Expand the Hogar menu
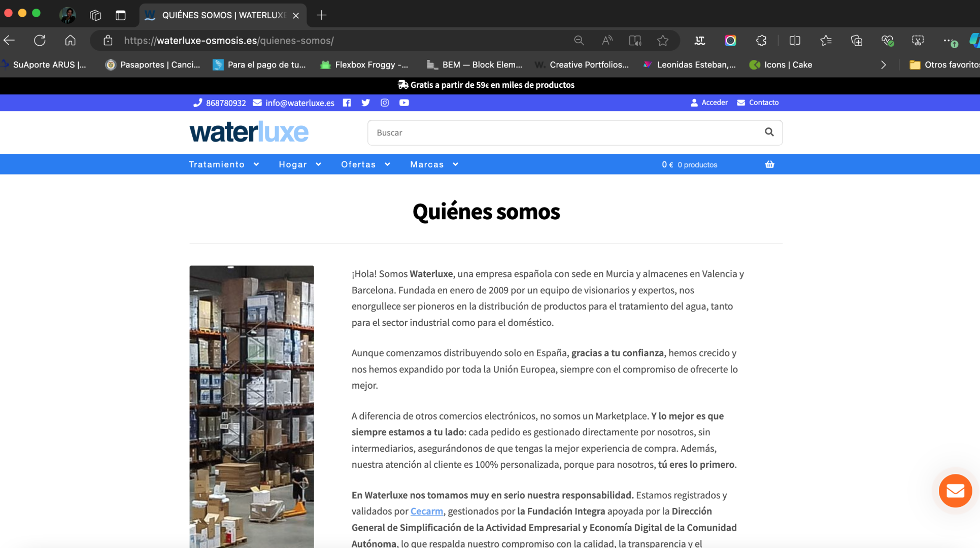Image resolution: width=980 pixels, height=548 pixels. click(300, 164)
